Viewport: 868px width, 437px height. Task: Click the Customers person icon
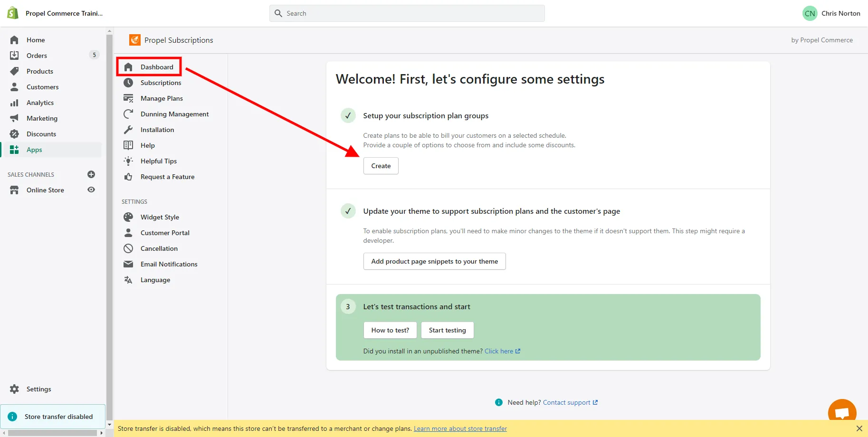[x=14, y=87]
